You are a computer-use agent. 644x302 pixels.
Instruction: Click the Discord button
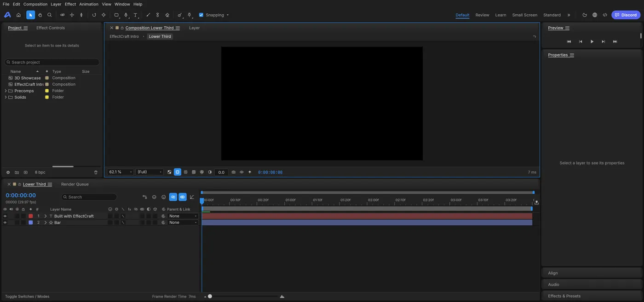point(626,15)
